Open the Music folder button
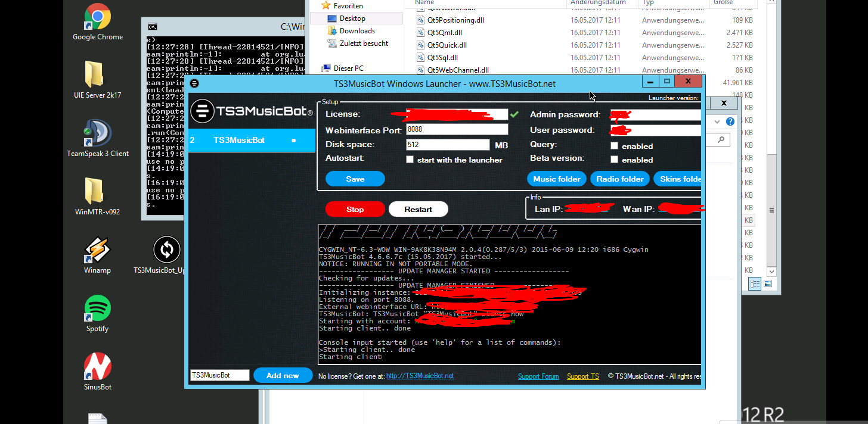Viewport: 868px width, 424px height. tap(557, 179)
